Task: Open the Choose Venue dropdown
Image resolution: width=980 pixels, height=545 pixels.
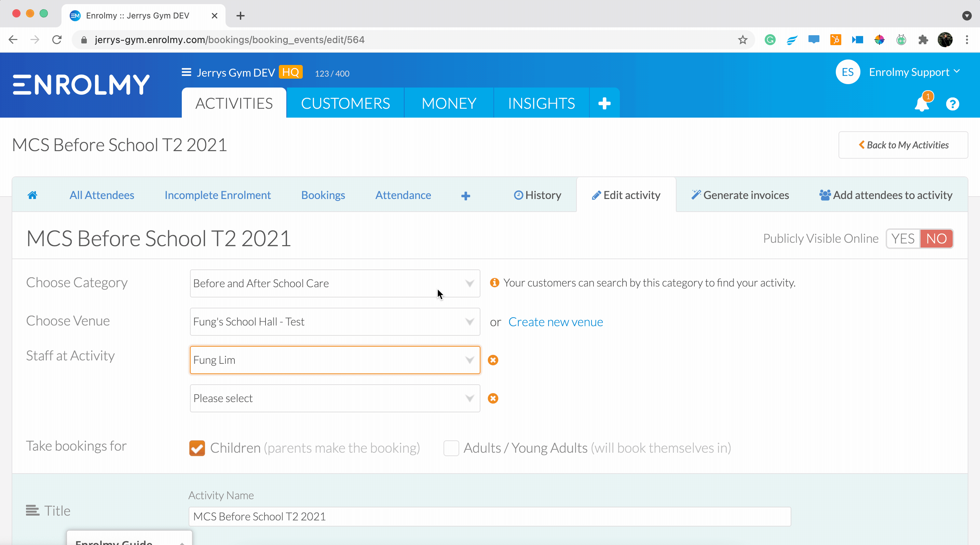Action: coord(335,322)
